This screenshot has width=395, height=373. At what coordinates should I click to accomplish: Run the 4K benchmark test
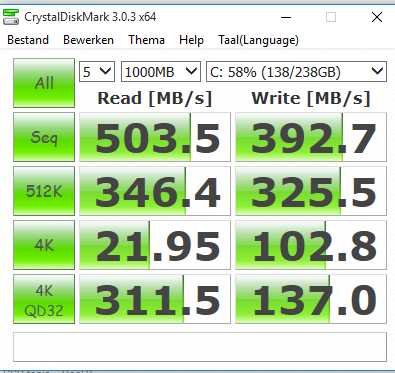click(x=44, y=245)
